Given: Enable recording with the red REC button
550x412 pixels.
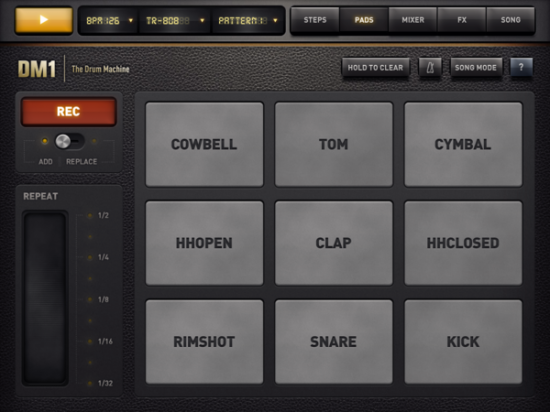Looking at the screenshot, I should point(69,112).
